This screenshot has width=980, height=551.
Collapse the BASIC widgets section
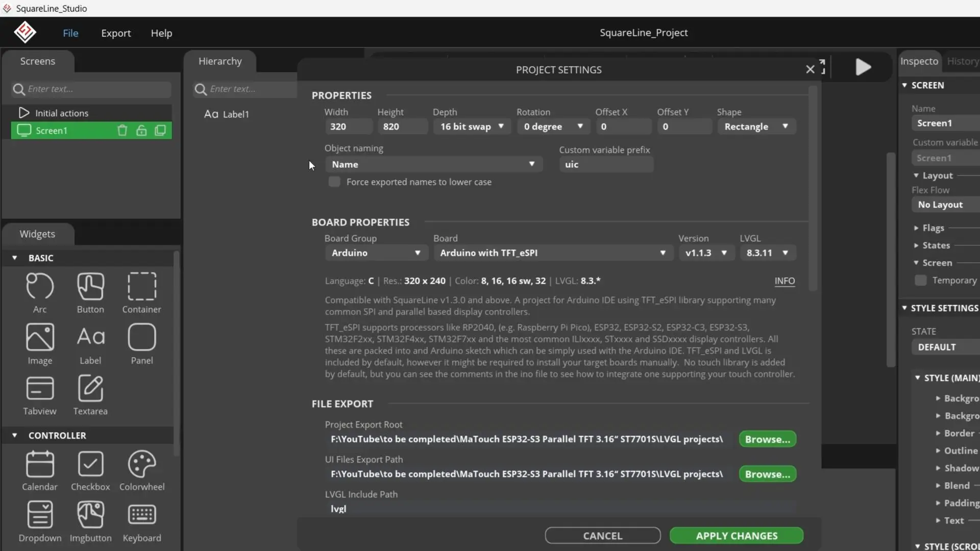tap(15, 258)
